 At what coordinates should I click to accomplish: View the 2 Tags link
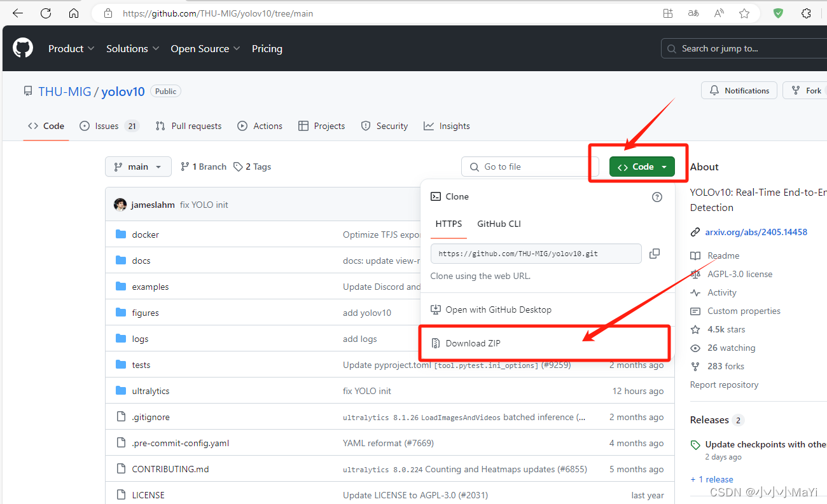[252, 167]
